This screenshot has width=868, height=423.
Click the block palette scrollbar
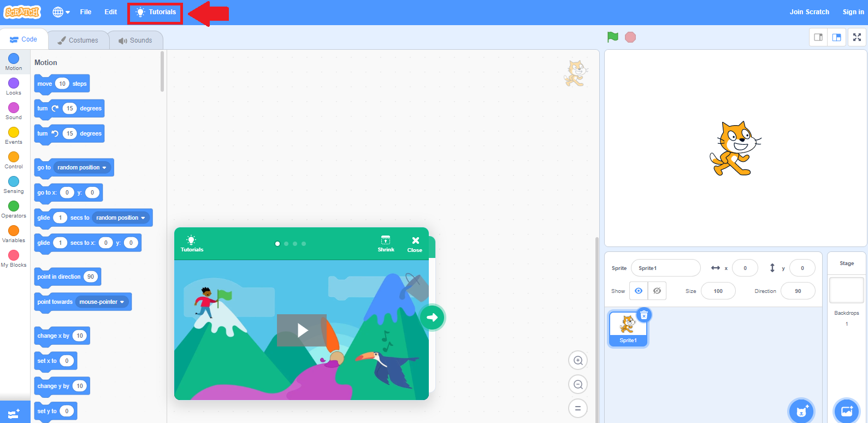tap(162, 72)
